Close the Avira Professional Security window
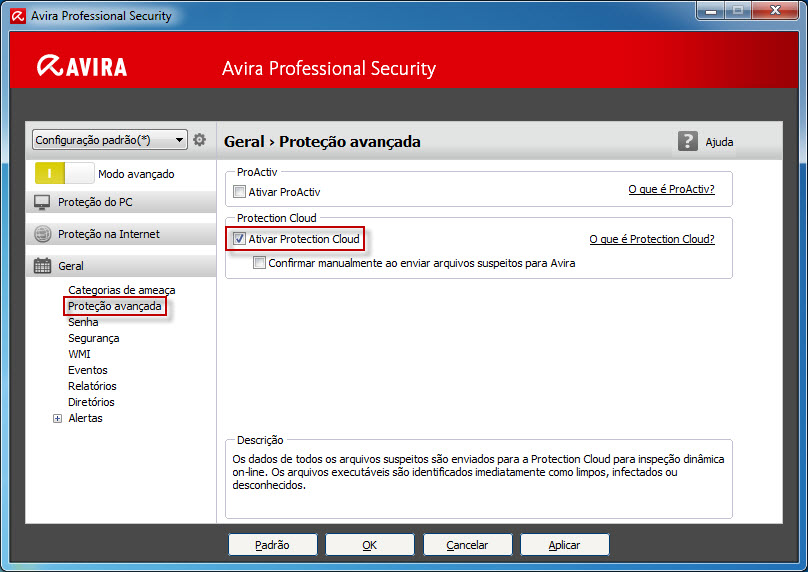 775,11
